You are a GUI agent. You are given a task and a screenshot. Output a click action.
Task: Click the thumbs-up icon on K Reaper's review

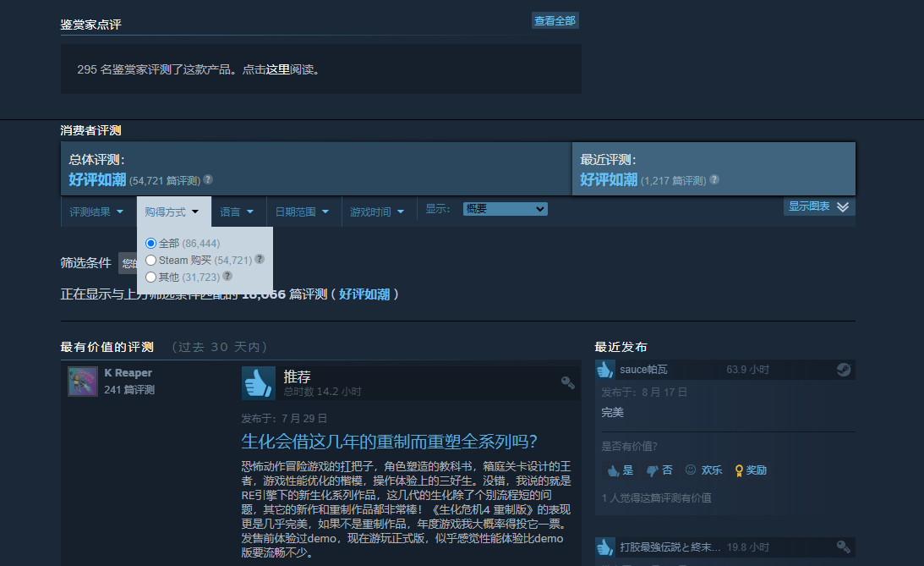(259, 383)
